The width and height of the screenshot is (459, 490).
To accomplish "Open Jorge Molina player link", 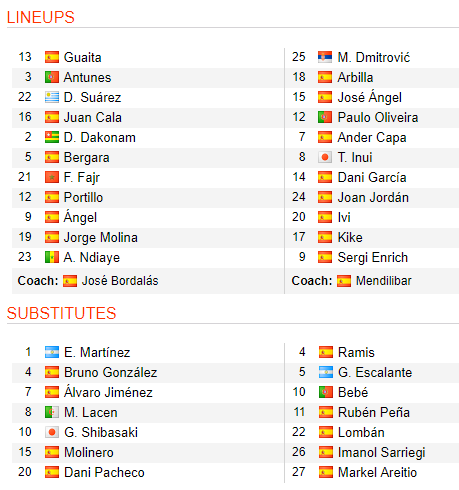I will (101, 237).
